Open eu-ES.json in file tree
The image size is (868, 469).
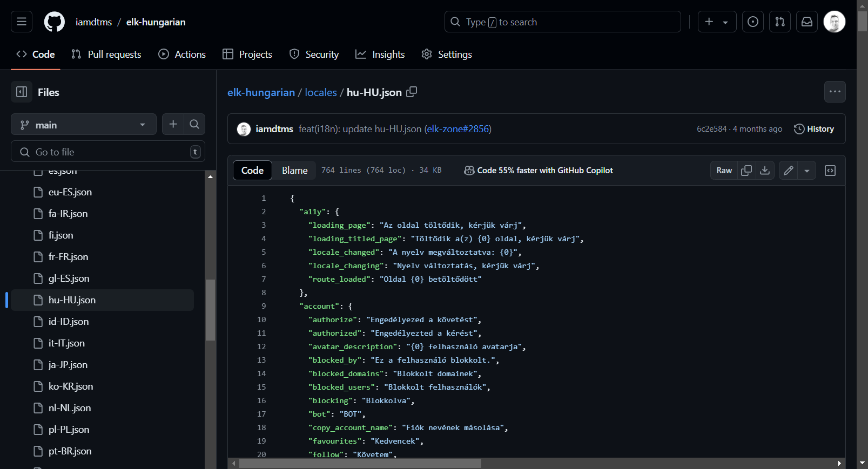click(x=103, y=192)
